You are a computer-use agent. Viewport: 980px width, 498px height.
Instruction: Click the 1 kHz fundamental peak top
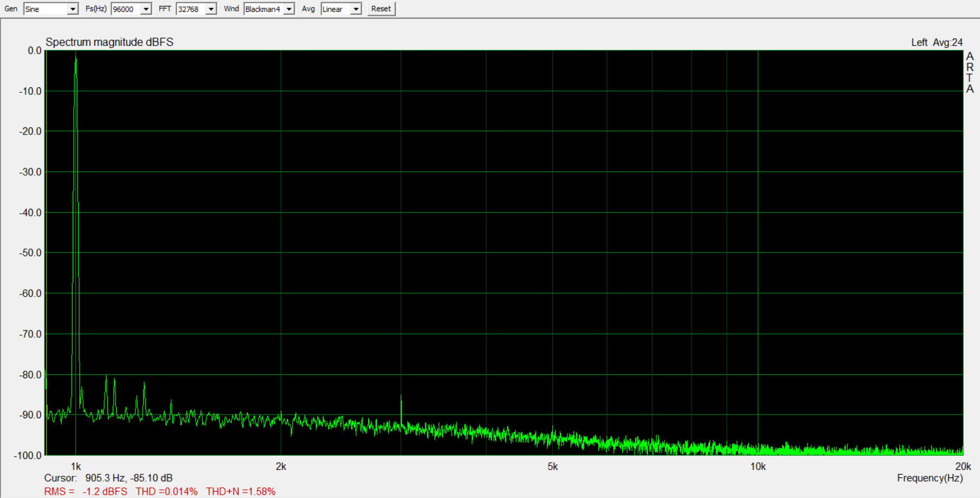(x=76, y=55)
